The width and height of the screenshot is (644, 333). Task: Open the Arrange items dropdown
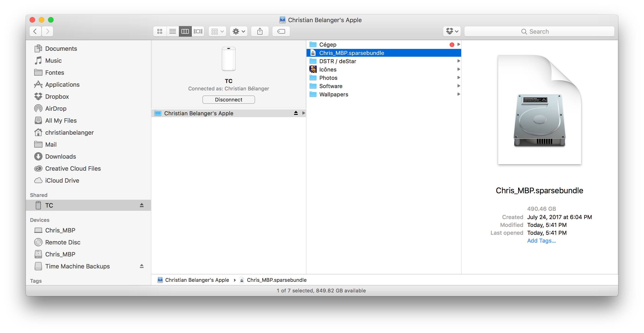tap(217, 31)
